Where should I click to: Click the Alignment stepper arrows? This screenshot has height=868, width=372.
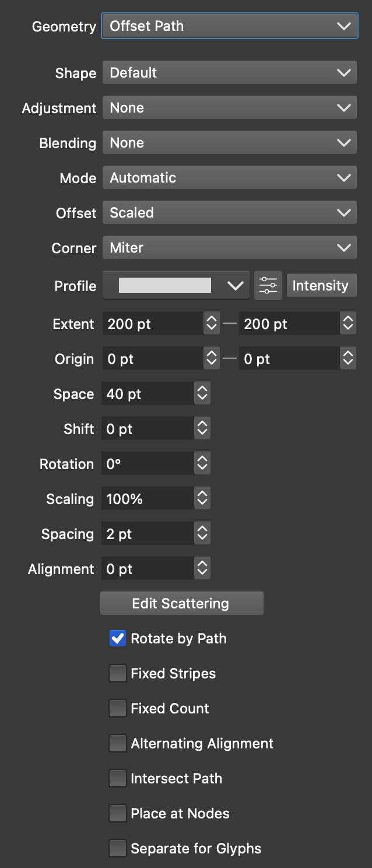[x=202, y=569]
